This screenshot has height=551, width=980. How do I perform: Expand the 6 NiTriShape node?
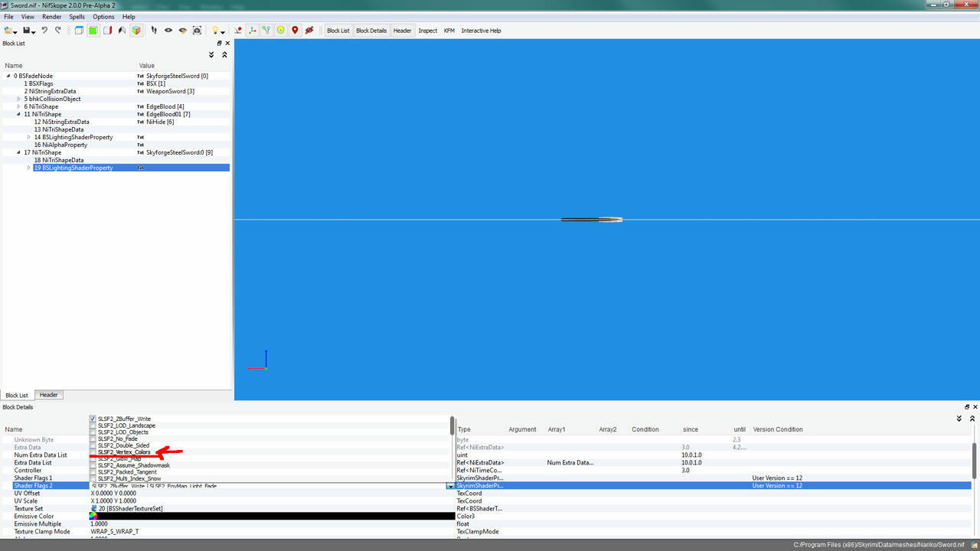[x=18, y=106]
